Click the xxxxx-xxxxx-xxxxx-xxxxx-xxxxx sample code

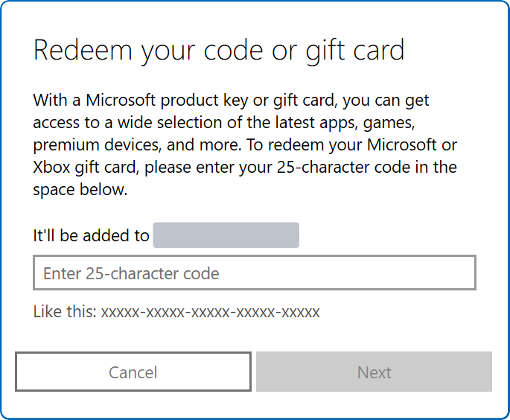tap(211, 311)
